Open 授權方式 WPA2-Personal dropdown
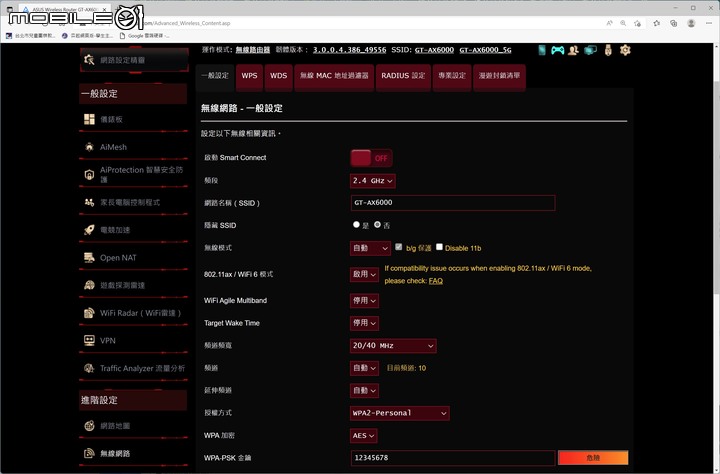The width and height of the screenshot is (720, 474). (x=399, y=413)
